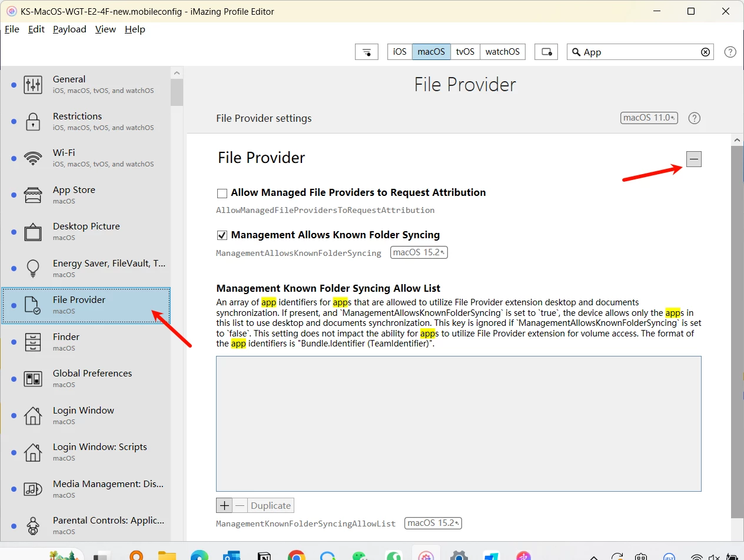Click the macOS 11.0 version badge

tap(649, 118)
